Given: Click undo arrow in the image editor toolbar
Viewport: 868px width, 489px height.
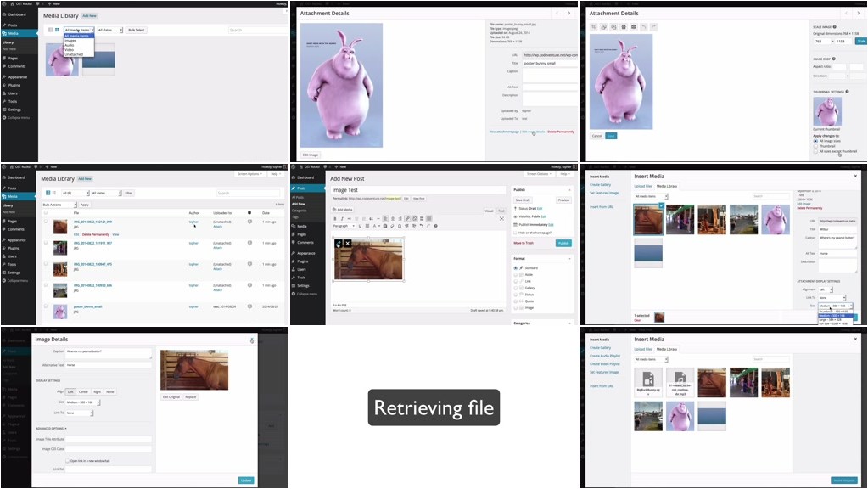Looking at the screenshot, I should (643, 26).
